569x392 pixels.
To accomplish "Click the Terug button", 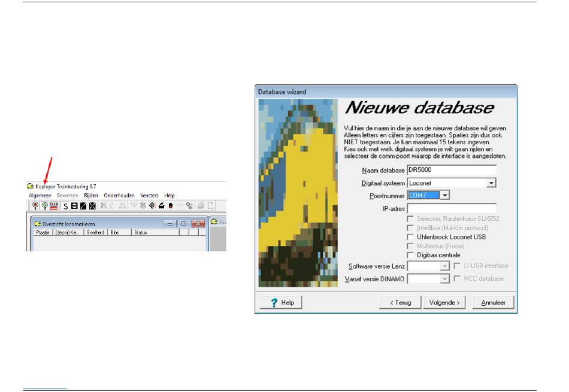I will tap(400, 302).
